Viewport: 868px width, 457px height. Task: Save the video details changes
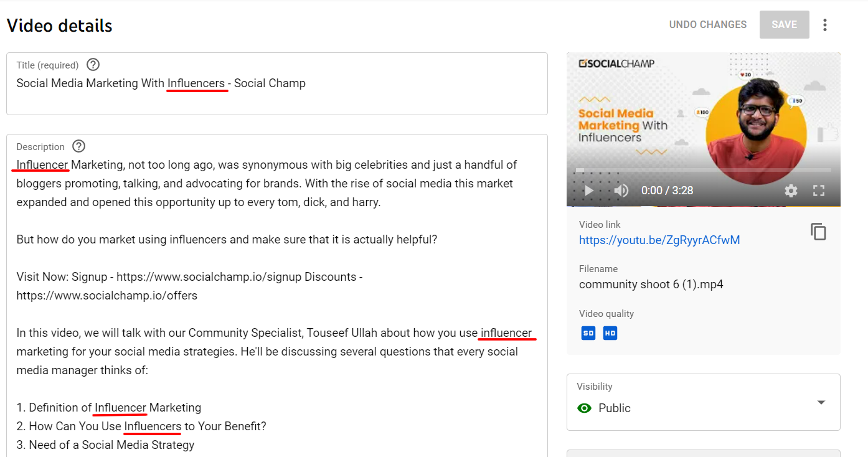click(x=784, y=24)
